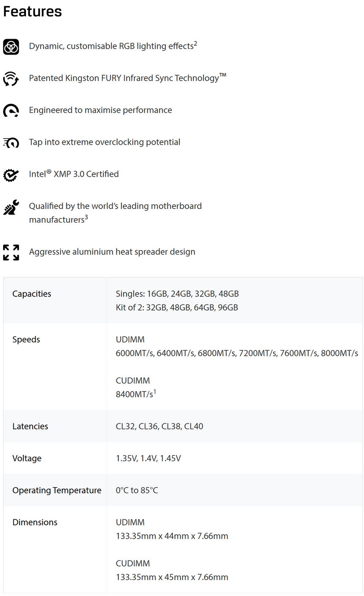Click the Kit of 2 capacities text
Image resolution: width=364 pixels, height=596 pixels.
[x=177, y=307]
